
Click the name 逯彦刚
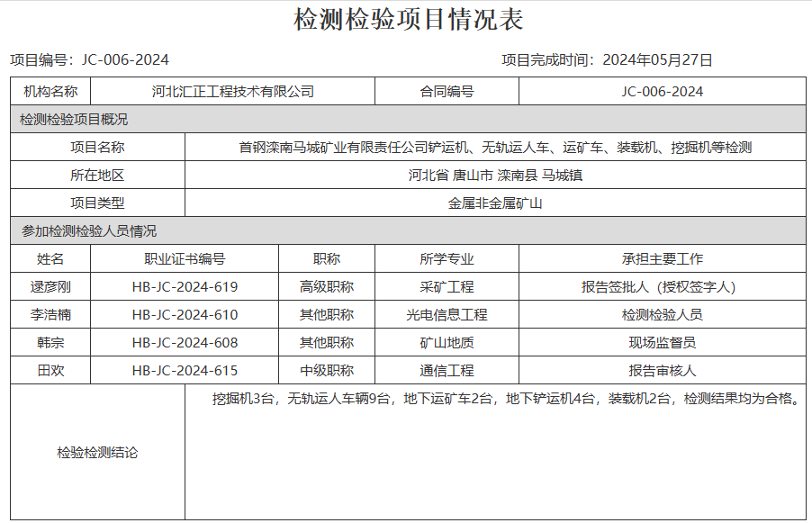point(50,287)
